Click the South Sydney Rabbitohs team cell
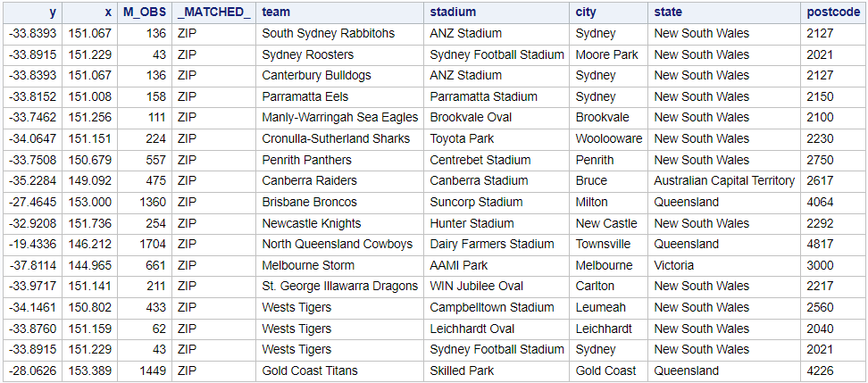Viewport: 868px width, 383px height. (328, 34)
